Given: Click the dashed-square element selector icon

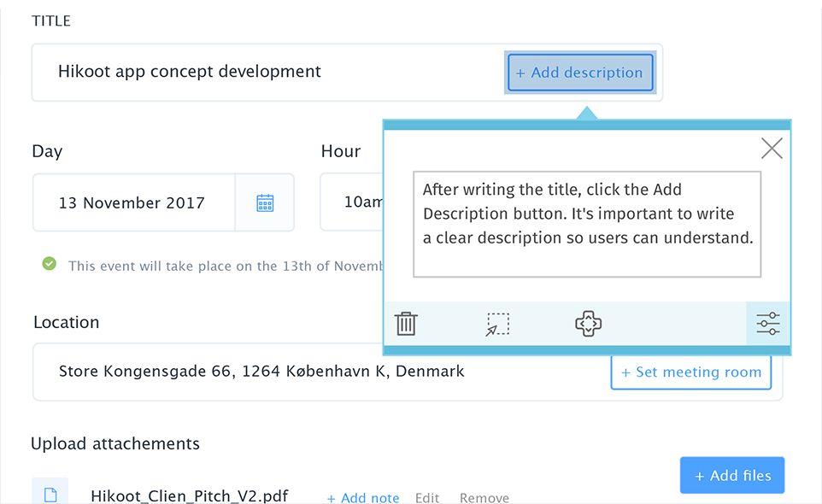Looking at the screenshot, I should (497, 324).
